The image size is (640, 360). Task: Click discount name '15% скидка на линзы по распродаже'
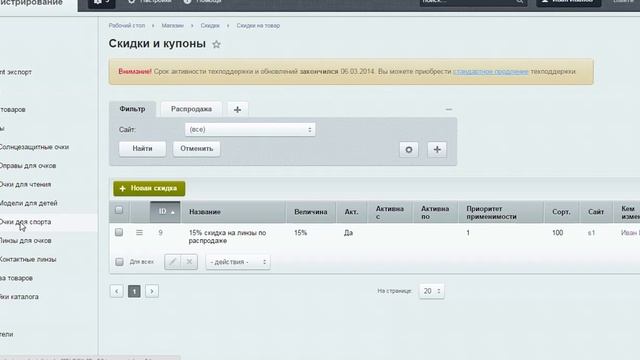tap(227, 237)
